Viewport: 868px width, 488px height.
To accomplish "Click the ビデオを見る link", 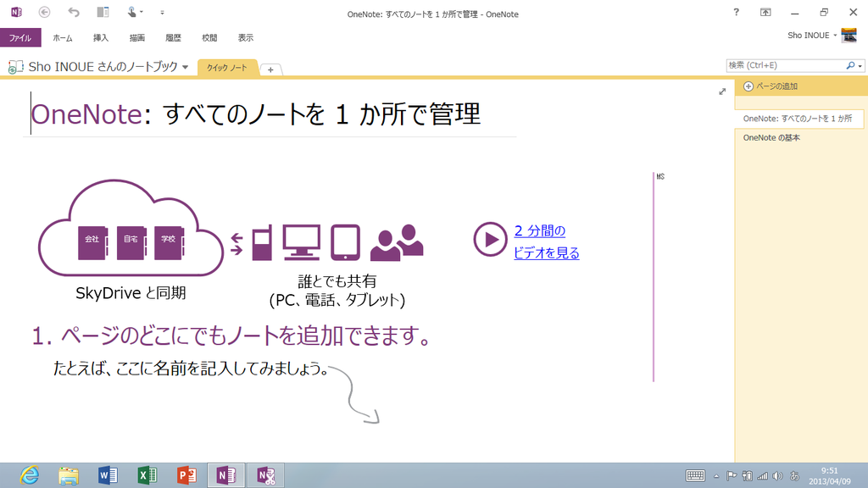I will [547, 252].
